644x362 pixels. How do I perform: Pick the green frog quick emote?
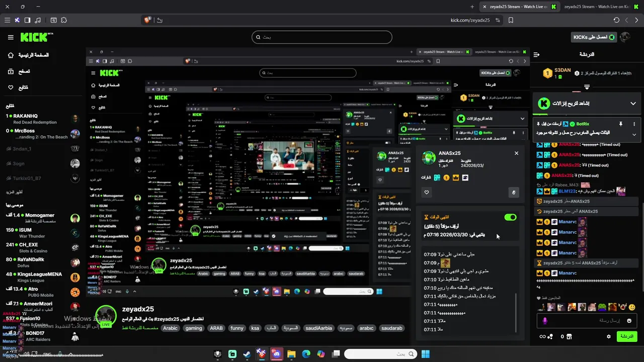(602, 307)
